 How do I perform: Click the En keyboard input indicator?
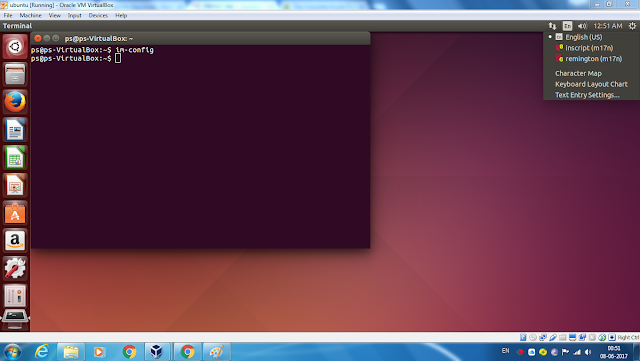coord(567,26)
